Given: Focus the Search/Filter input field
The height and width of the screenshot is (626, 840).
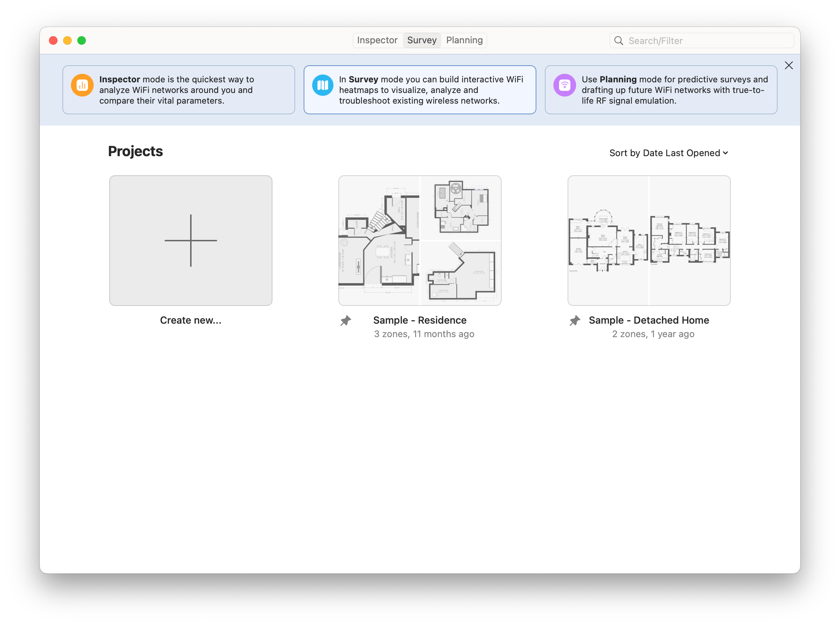Looking at the screenshot, I should [708, 41].
